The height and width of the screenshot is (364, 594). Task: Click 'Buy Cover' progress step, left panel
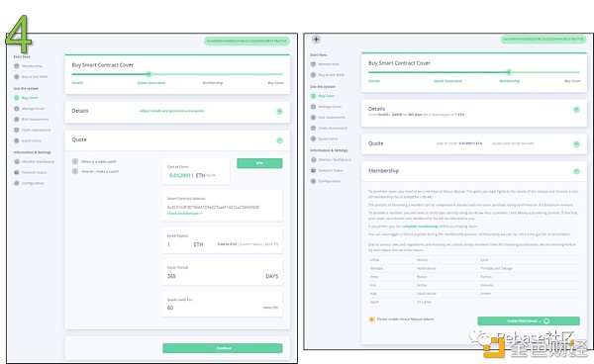coord(276,83)
